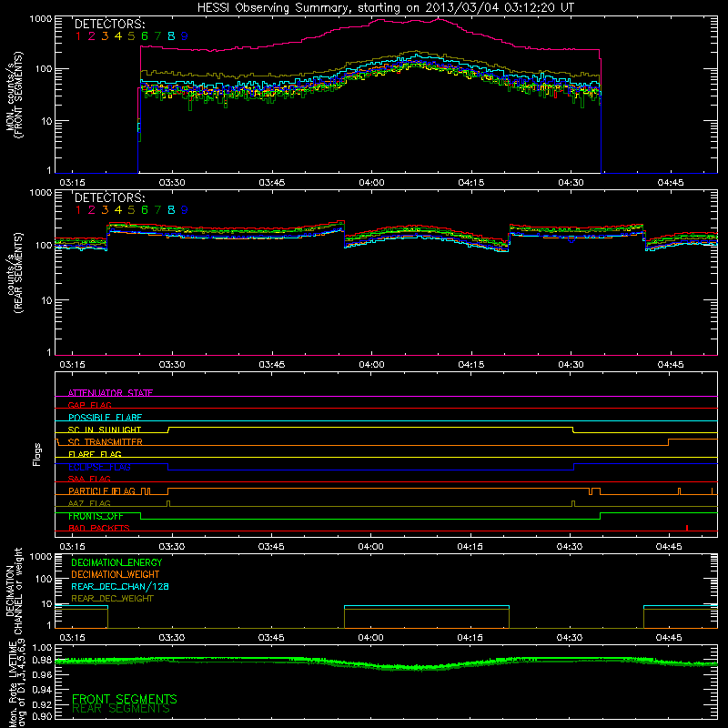Select detector 4 in front segments legend
Image resolution: width=728 pixels, height=728 pixels.
click(x=118, y=36)
